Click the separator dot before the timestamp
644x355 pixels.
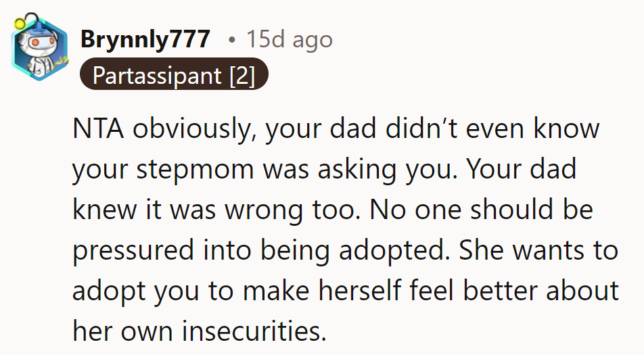click(232, 40)
